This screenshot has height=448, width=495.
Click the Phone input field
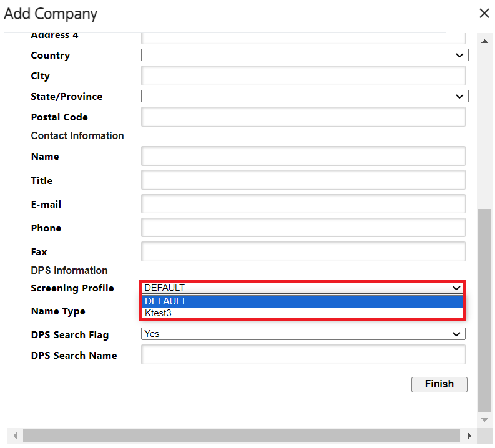tap(303, 228)
